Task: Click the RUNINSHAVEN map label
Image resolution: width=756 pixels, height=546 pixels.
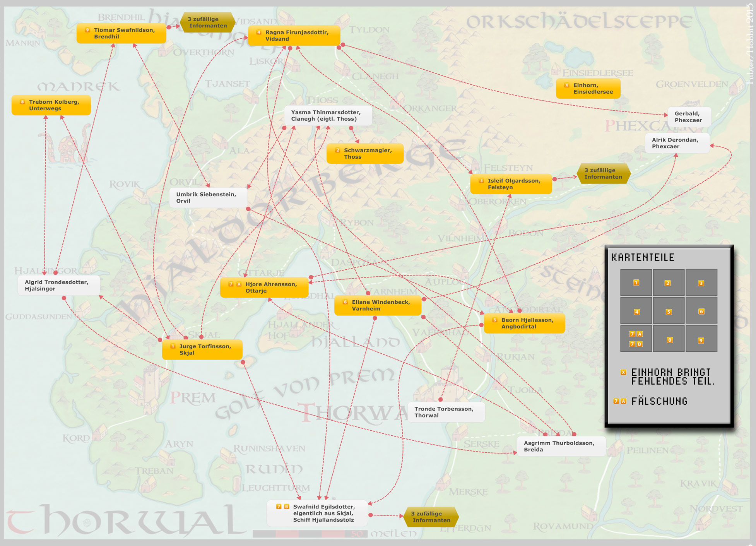Action: pyautogui.click(x=269, y=448)
